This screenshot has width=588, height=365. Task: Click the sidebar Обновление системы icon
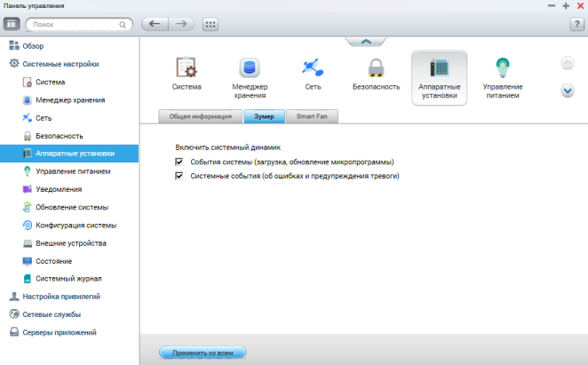[x=27, y=207]
